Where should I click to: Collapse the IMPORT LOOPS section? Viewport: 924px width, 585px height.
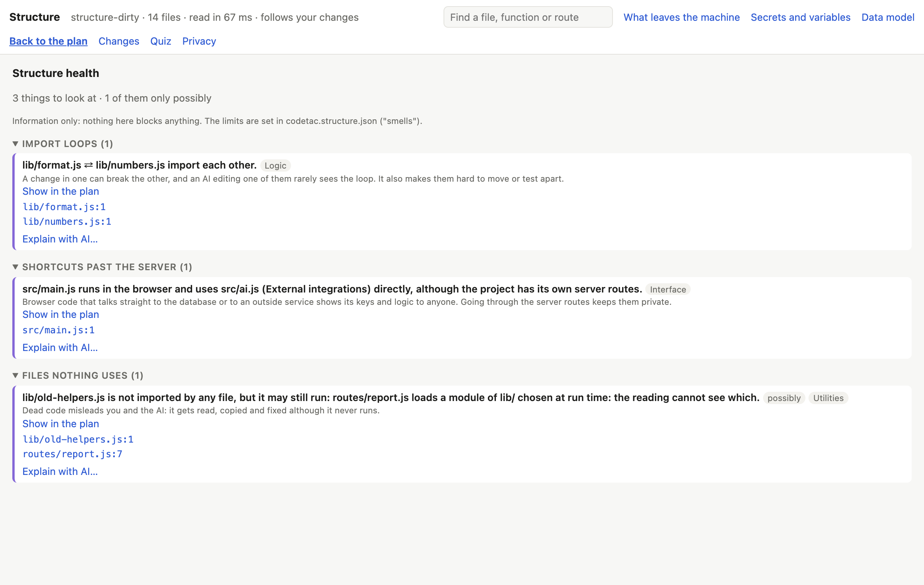tap(63, 144)
